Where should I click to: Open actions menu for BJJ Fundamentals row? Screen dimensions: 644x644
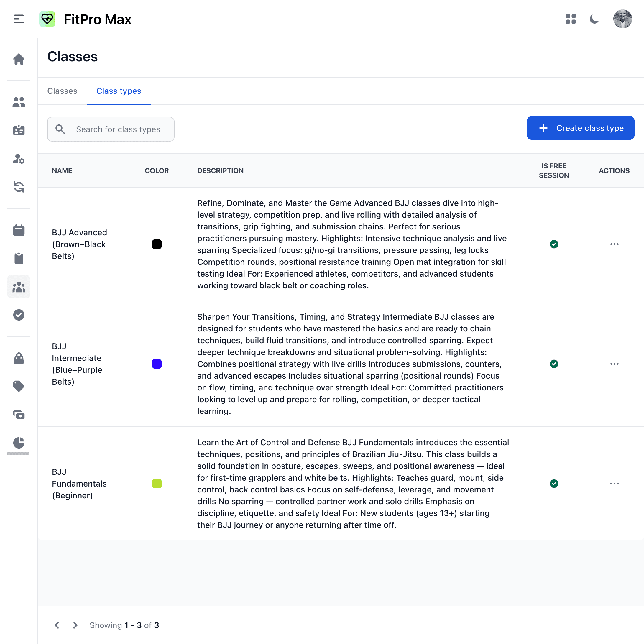[614, 484]
